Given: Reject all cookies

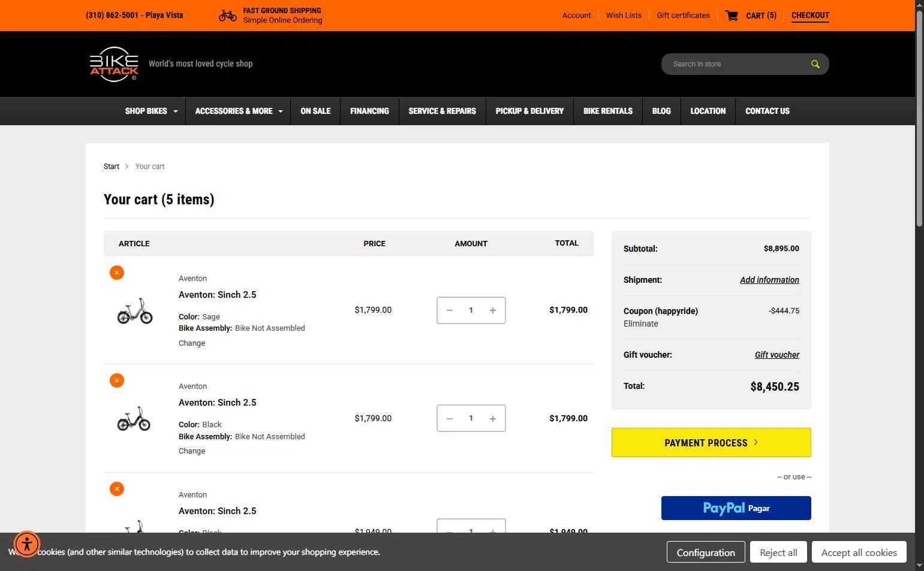Looking at the screenshot, I should point(778,552).
